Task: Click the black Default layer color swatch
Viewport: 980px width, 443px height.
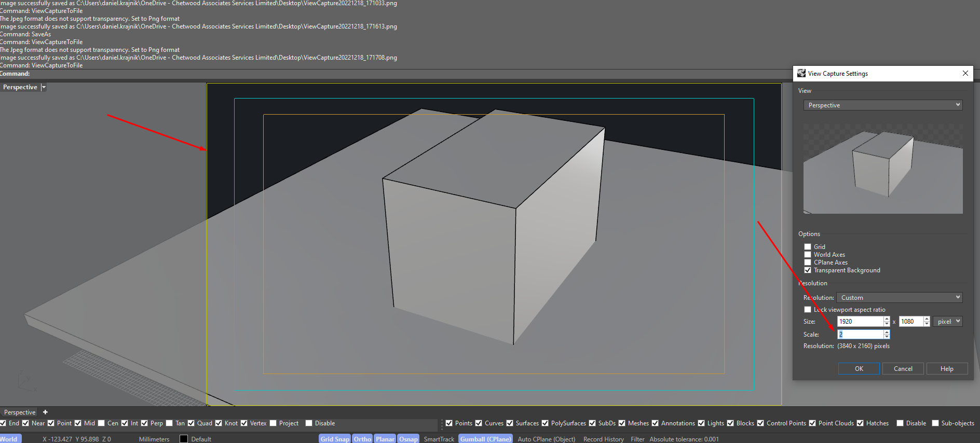Action: pyautogui.click(x=184, y=439)
